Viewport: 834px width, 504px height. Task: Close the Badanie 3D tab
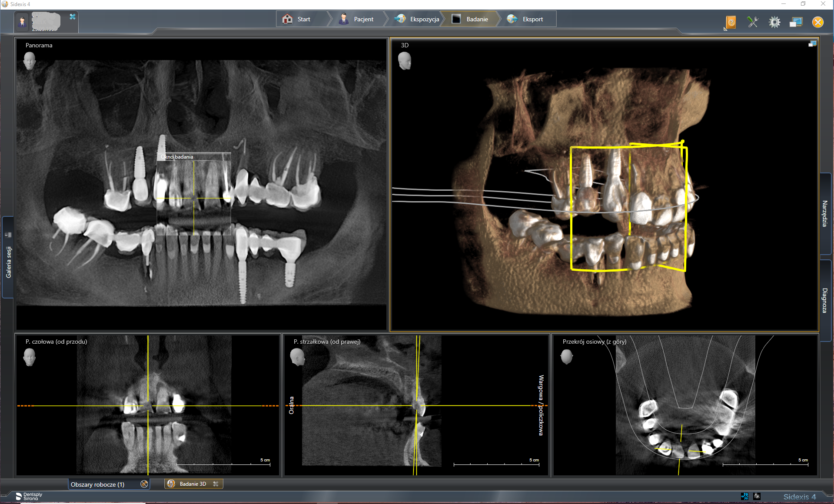(216, 484)
